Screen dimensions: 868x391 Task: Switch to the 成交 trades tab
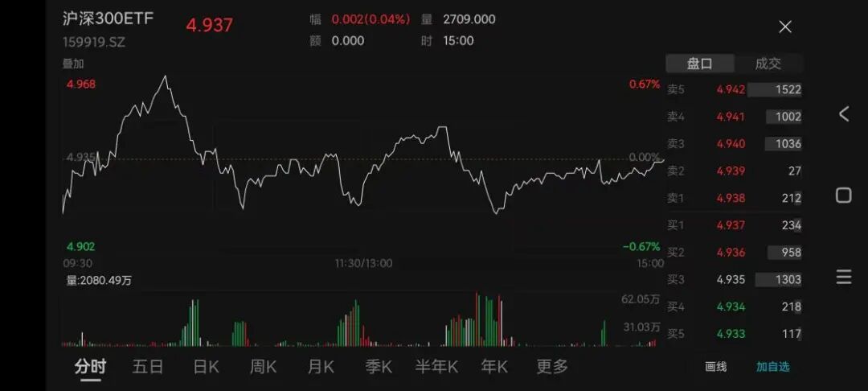pos(768,64)
